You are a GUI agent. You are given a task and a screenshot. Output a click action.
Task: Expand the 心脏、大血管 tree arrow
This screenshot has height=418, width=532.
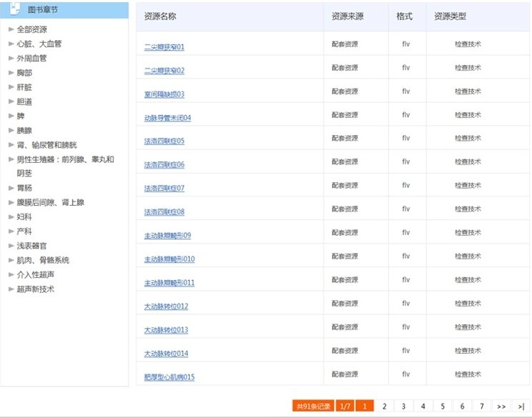pos(11,44)
